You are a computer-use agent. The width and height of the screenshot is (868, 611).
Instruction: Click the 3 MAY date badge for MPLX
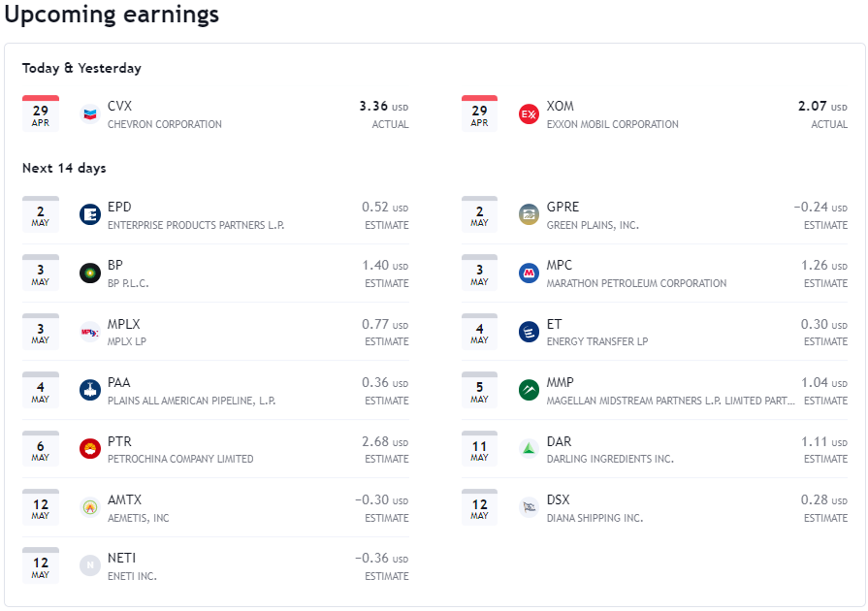point(41,332)
